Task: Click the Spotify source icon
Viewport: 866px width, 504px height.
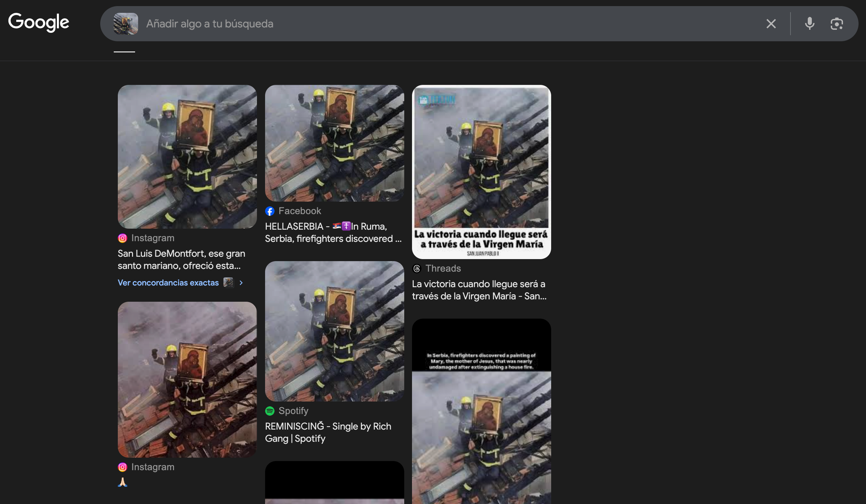Action: 270,411
